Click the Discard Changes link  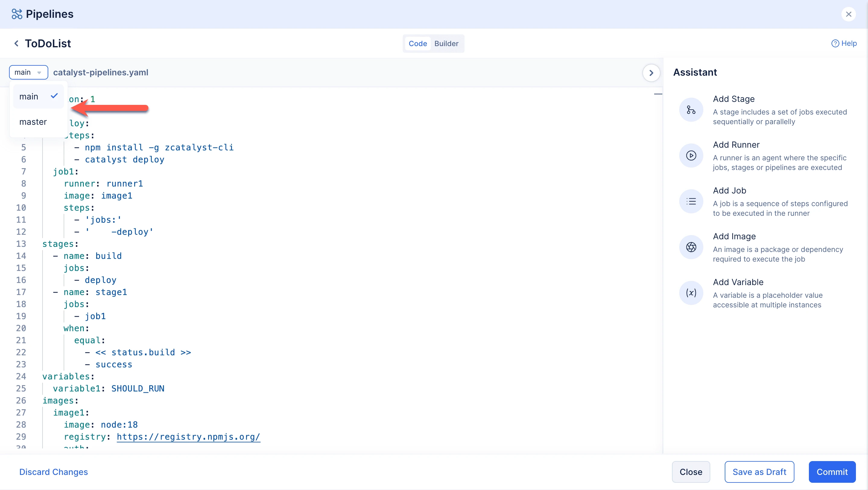click(53, 472)
